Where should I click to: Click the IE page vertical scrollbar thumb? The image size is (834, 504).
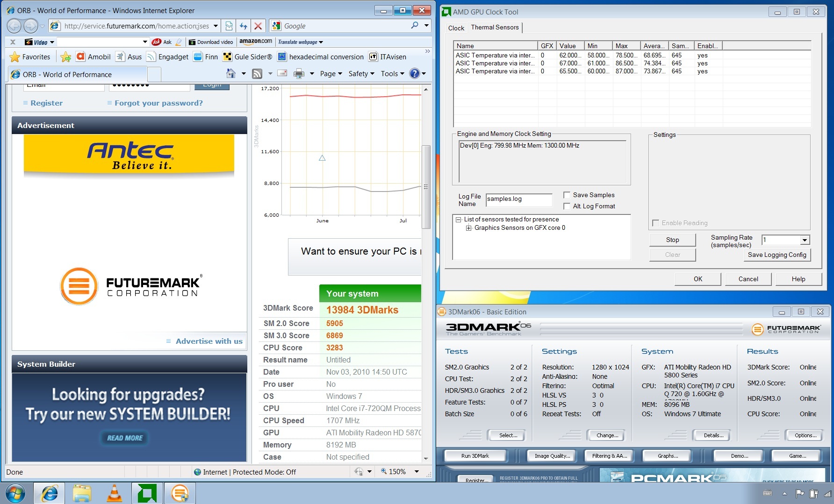pos(426,187)
